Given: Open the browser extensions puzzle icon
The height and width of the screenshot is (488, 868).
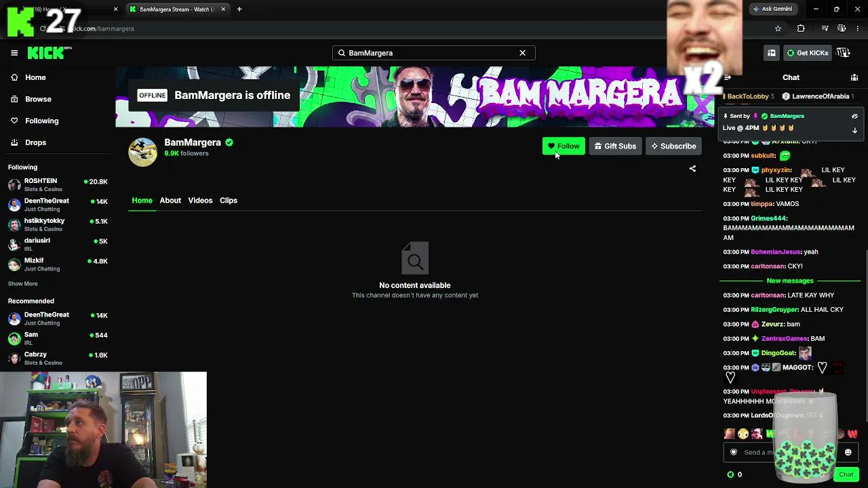Looking at the screenshot, I should 801,28.
